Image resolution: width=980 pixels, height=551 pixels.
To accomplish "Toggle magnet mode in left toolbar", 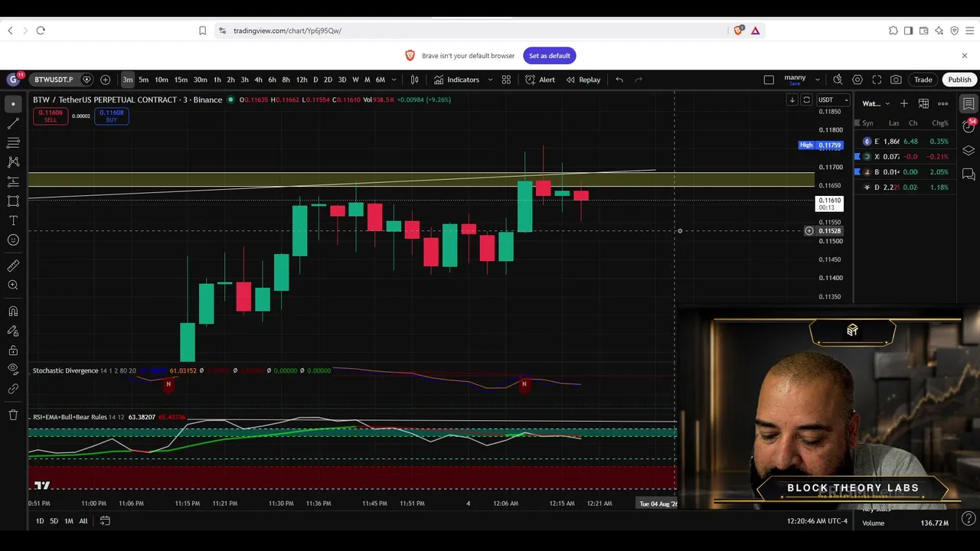I will (13, 311).
